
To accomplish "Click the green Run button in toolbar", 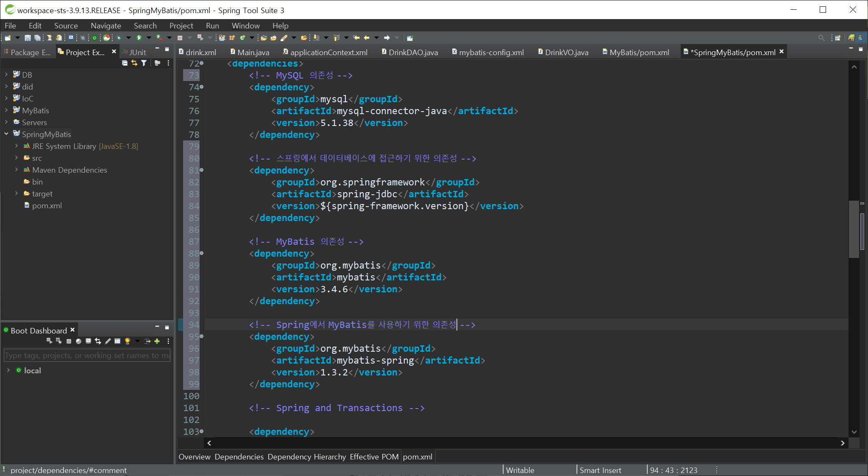I will [x=139, y=38].
